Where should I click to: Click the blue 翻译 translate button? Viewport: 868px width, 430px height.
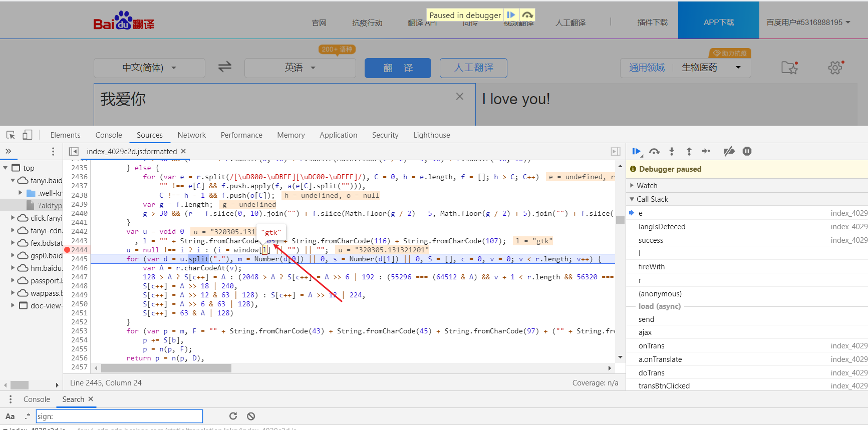point(398,68)
